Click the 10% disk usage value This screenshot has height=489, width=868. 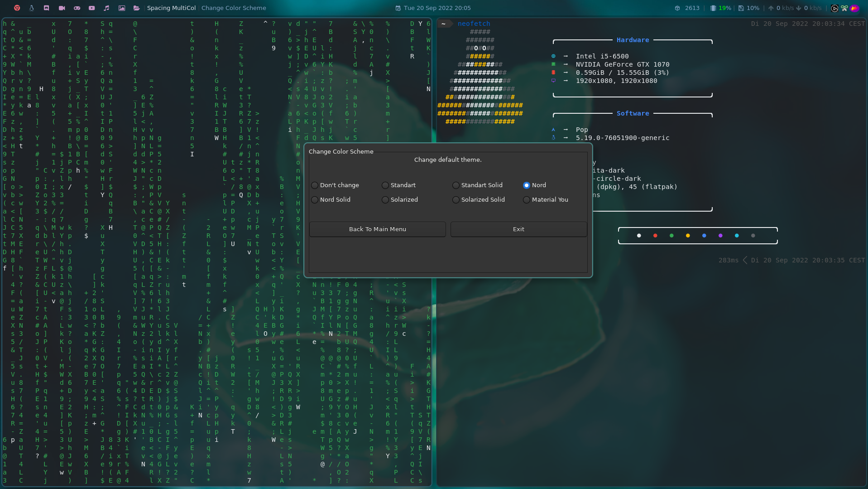(753, 8)
